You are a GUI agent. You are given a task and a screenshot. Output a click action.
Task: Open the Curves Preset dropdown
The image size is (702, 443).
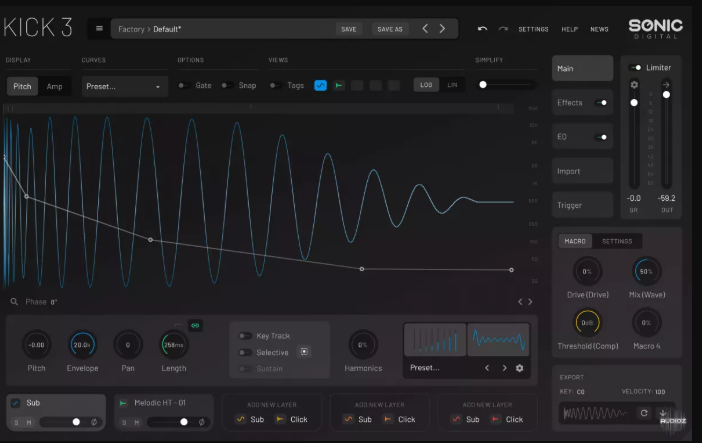tap(124, 87)
